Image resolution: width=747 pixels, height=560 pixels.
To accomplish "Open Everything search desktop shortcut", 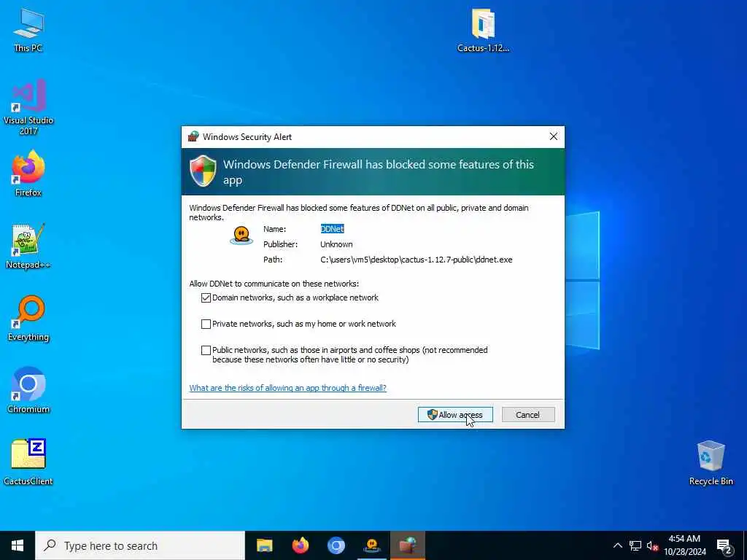I will coord(28,319).
